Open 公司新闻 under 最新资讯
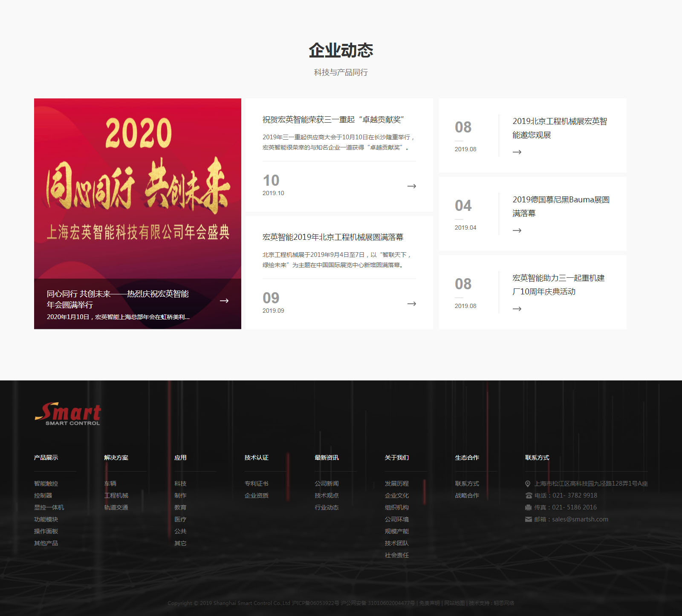Viewport: 682px width, 616px height. click(x=327, y=484)
